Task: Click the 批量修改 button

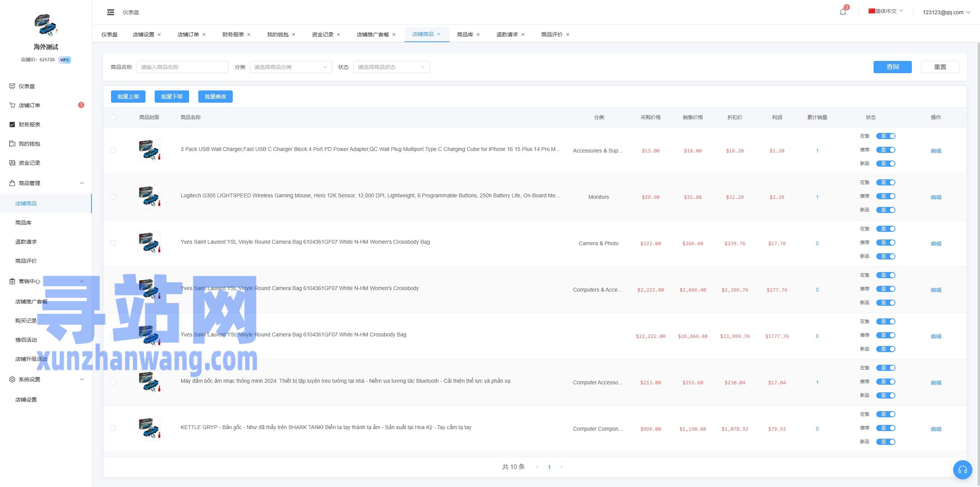Action: tap(216, 97)
